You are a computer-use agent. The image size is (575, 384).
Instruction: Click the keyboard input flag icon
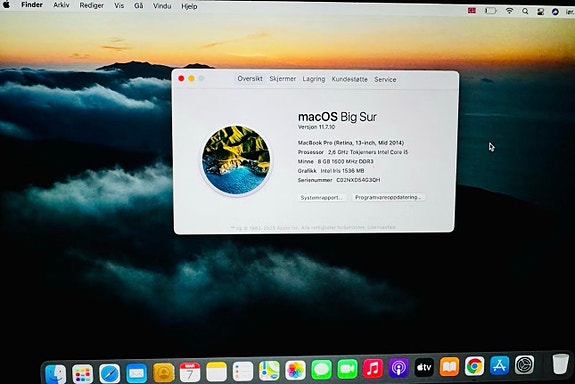[x=472, y=10]
